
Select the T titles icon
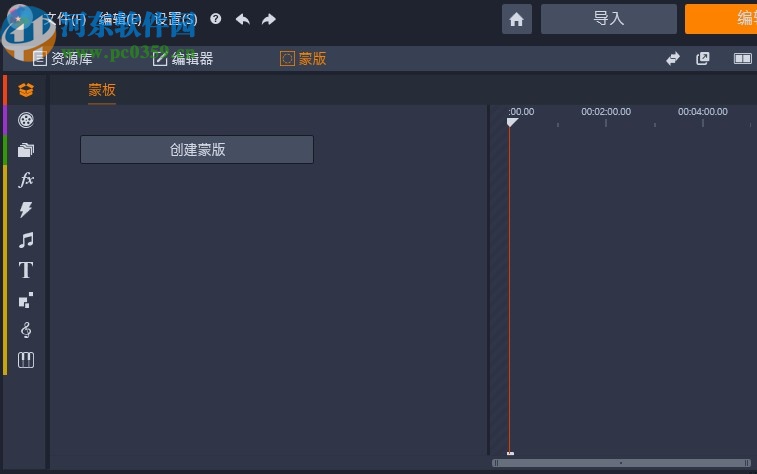[x=26, y=270]
